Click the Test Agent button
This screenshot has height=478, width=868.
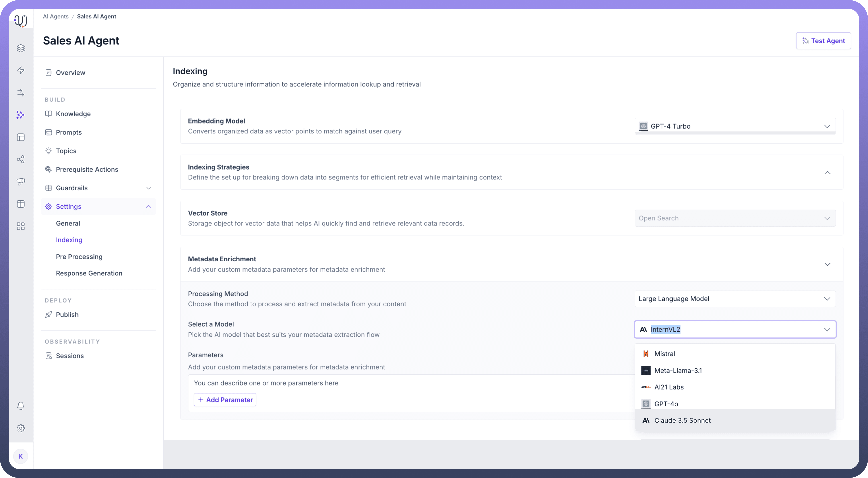click(x=823, y=41)
